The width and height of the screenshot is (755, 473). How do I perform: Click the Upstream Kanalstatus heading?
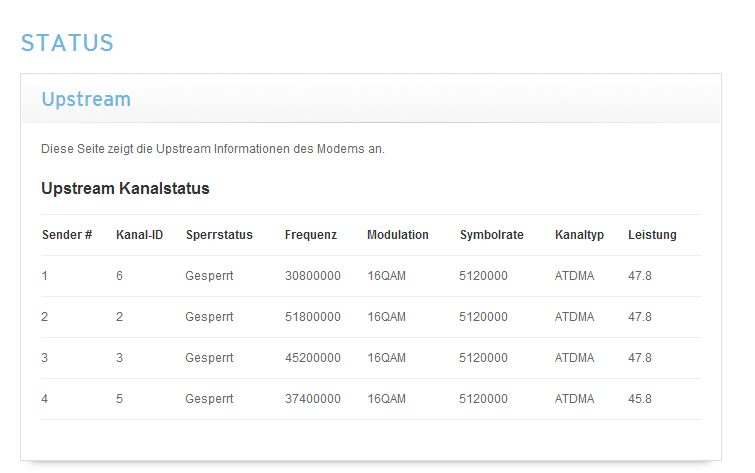(x=125, y=188)
